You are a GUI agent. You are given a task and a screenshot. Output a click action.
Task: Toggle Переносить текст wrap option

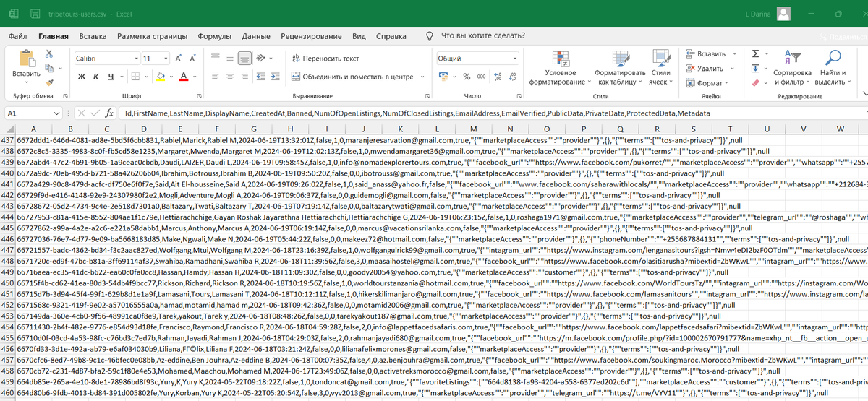pyautogui.click(x=325, y=59)
